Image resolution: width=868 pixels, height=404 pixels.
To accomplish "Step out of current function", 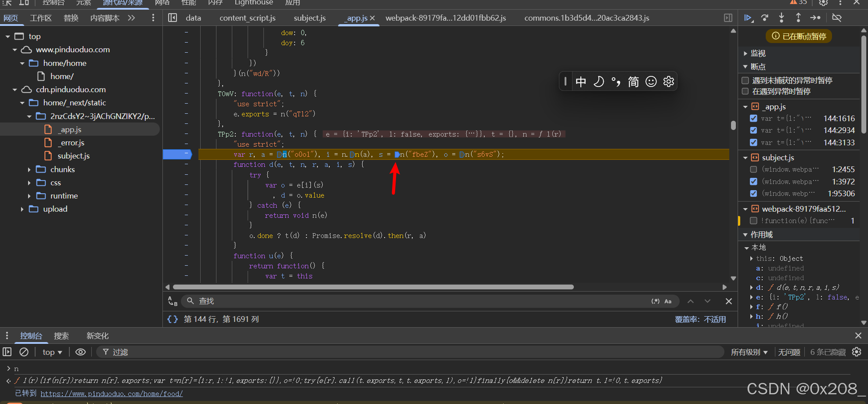I will click(x=798, y=18).
